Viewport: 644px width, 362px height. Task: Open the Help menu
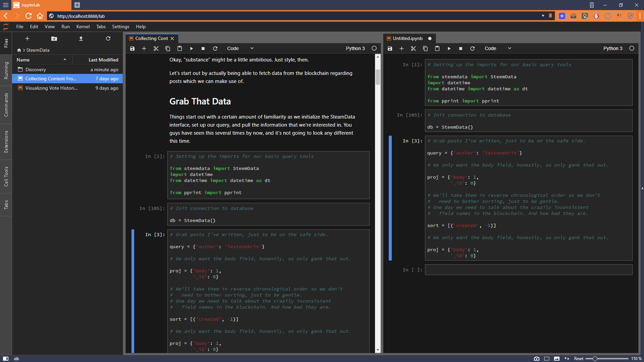coord(141,27)
